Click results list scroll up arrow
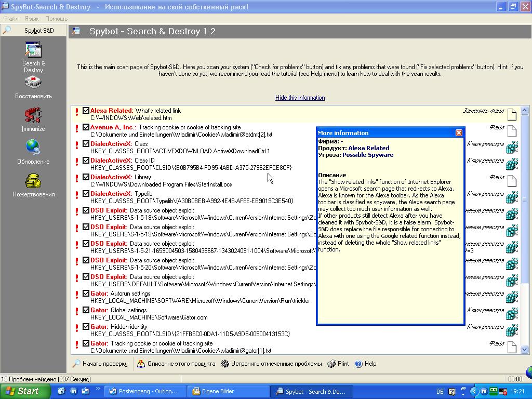The height and width of the screenshot is (399, 532). 525,110
